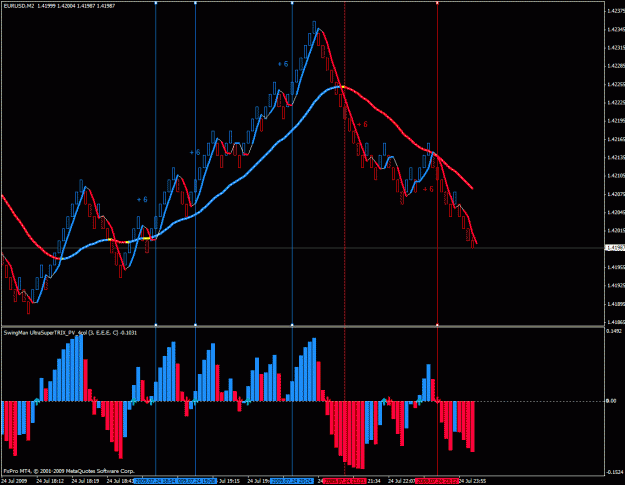
Task: Click the '24 Jul 18:12' time axis label
Action: pos(50,481)
